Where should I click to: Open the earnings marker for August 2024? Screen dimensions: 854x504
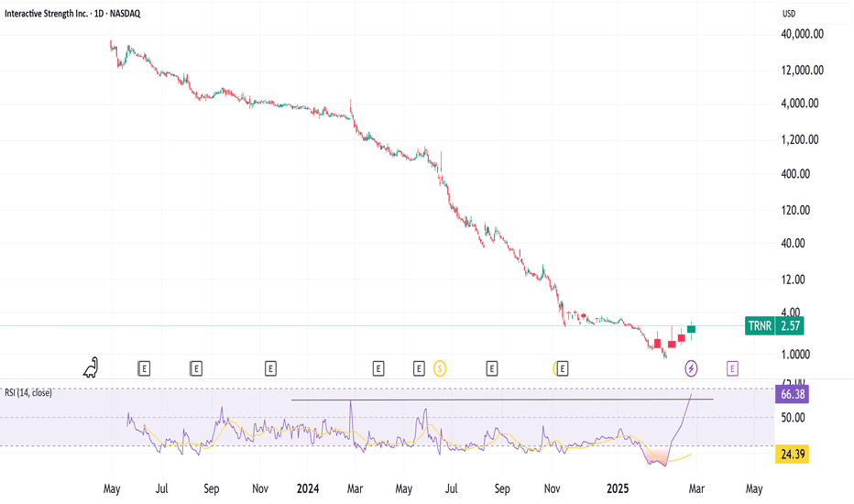click(491, 369)
